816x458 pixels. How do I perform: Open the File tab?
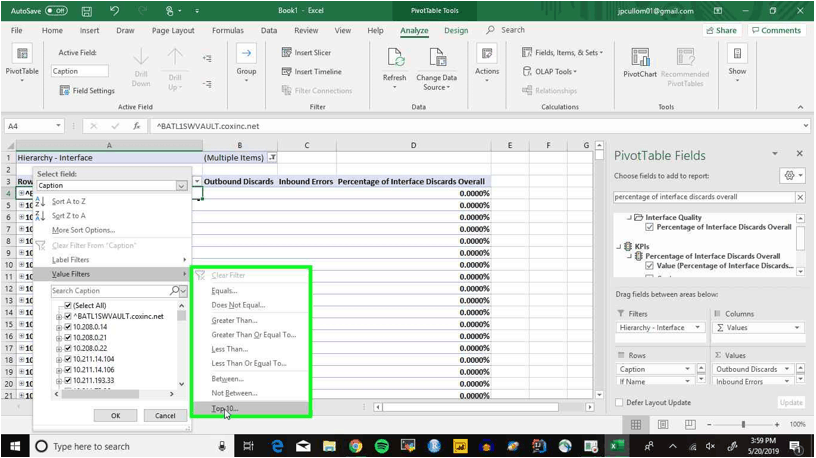(x=17, y=31)
